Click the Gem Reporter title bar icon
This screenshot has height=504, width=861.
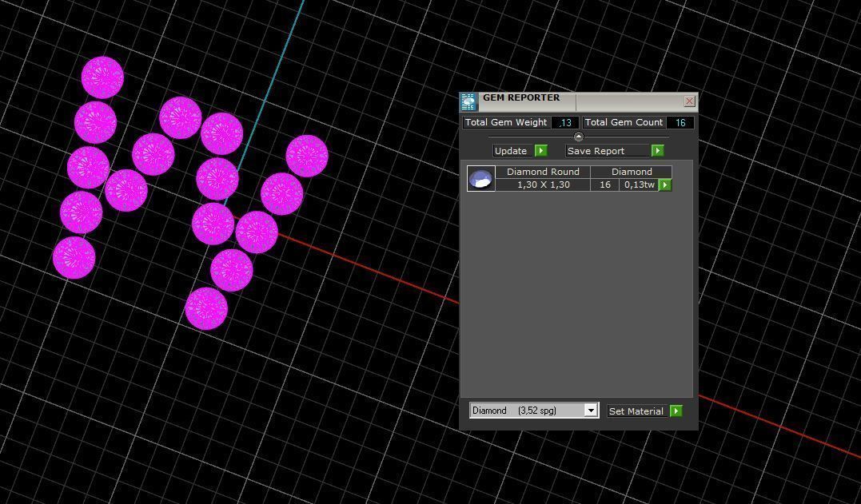[x=468, y=102]
